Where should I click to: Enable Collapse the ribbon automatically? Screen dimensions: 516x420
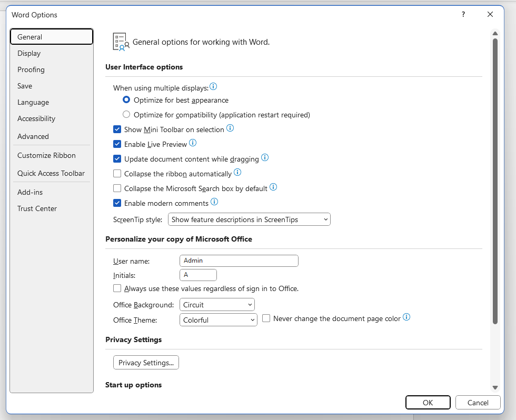pyautogui.click(x=117, y=173)
